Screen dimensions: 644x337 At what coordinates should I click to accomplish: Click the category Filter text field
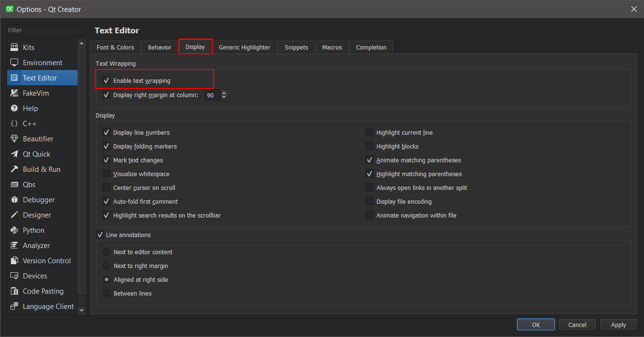[46, 30]
